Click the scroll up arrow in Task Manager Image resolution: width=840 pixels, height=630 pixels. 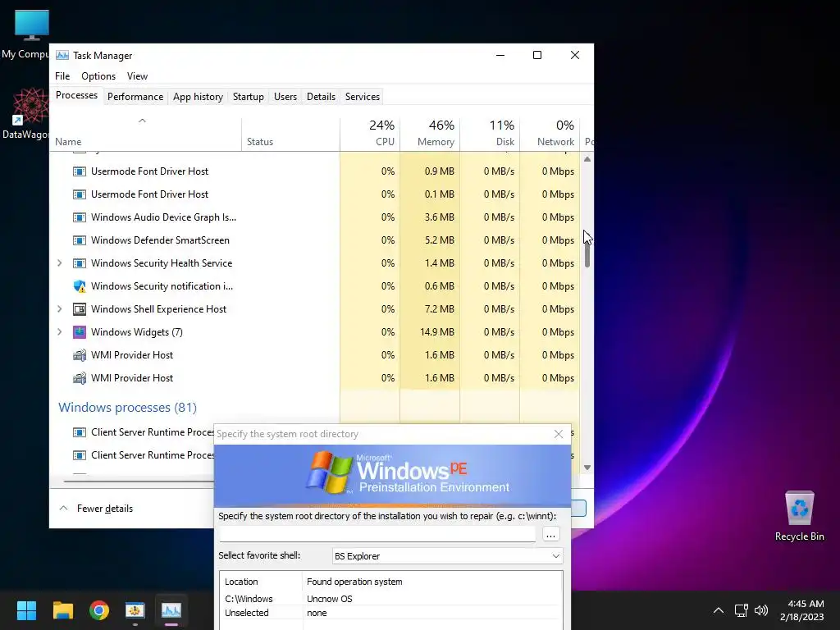click(x=587, y=159)
